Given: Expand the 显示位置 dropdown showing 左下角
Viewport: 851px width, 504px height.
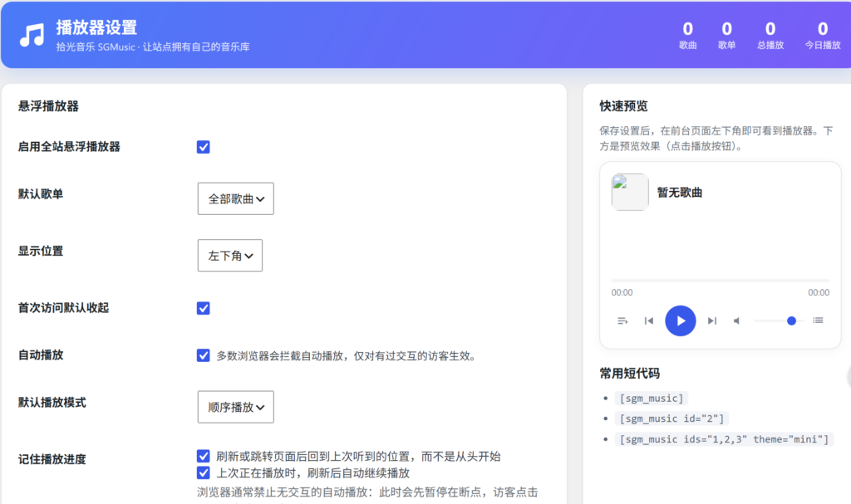Looking at the screenshot, I should click(x=230, y=256).
